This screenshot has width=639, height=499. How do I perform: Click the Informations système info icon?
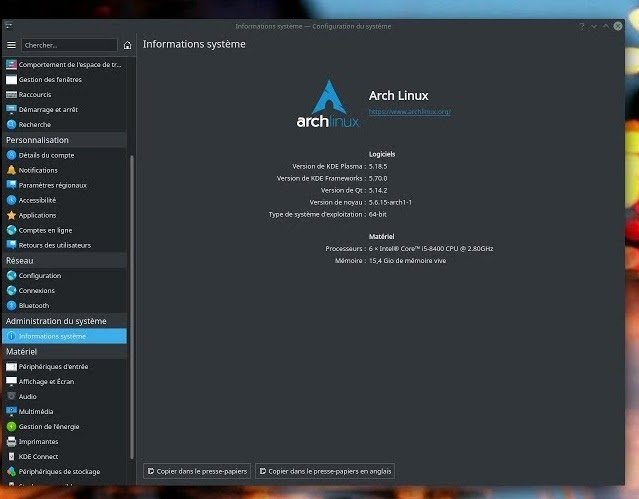pos(11,336)
